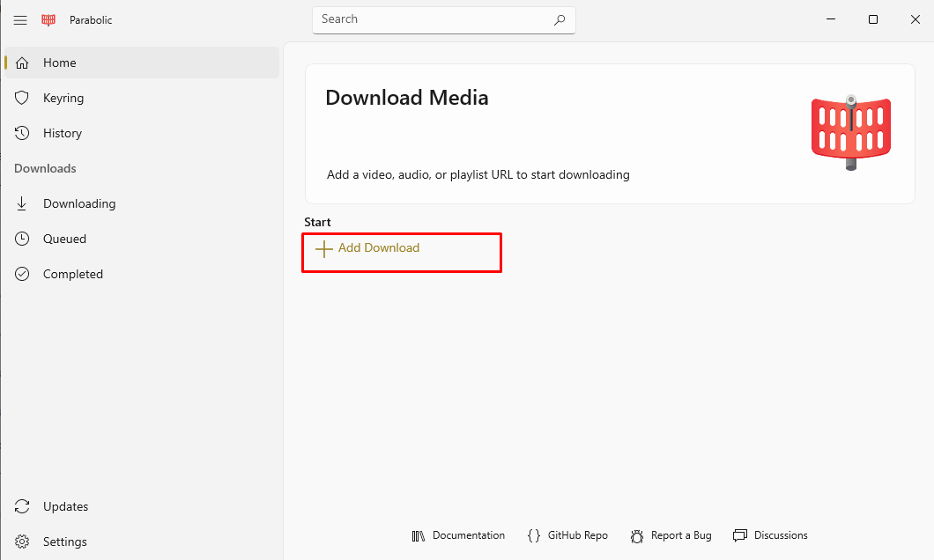Open the hamburger navigation menu
Screen dimensions: 934x560
pos(20,19)
